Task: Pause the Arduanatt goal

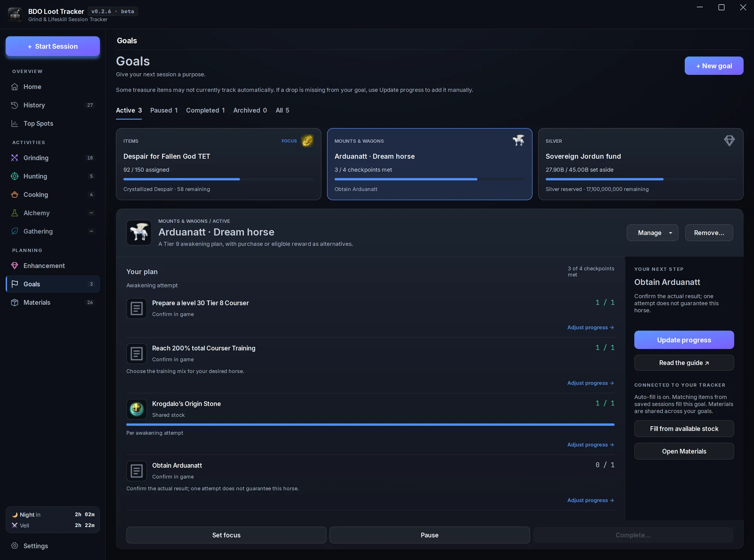Action: pyautogui.click(x=429, y=535)
